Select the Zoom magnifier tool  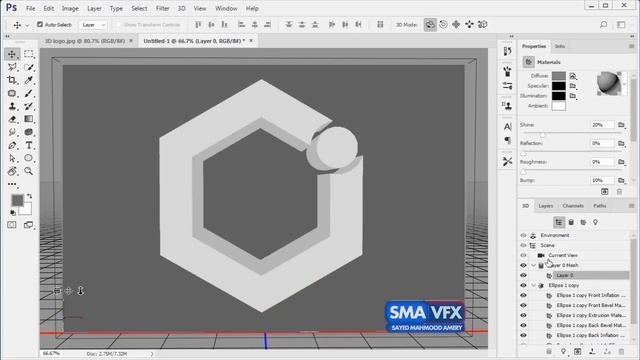tap(29, 171)
